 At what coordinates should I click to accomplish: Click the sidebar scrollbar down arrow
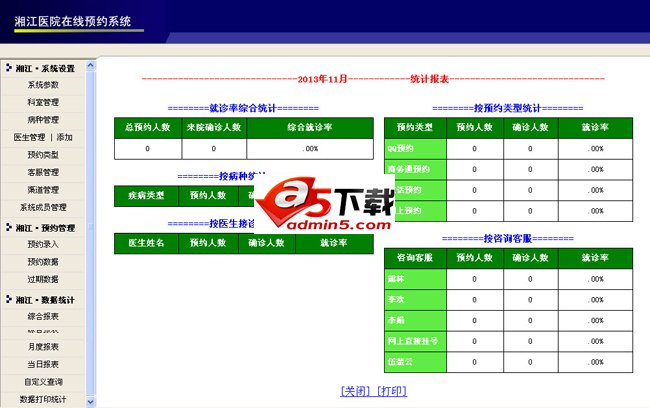click(x=90, y=401)
